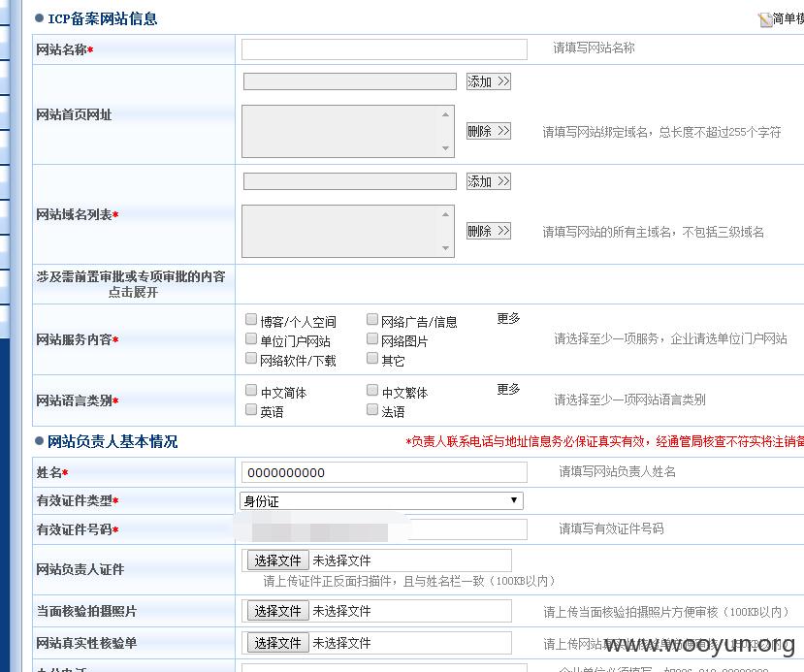This screenshot has height=672, width=804.
Task: Select the 网站域名列表 list box
Action: (347, 231)
